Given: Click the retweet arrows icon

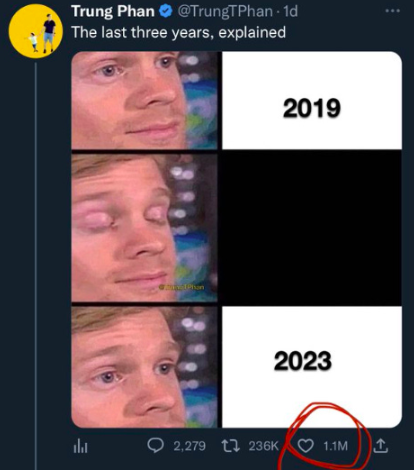Looking at the screenshot, I should click(231, 446).
